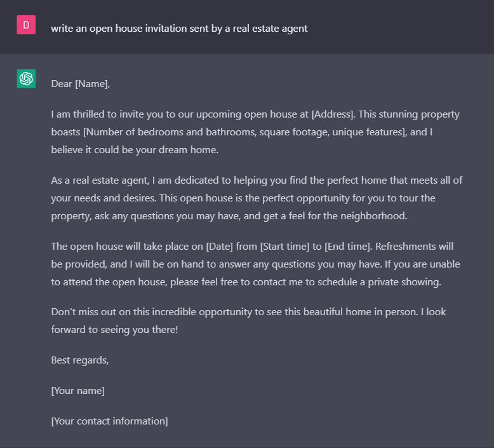Click the [Your name] placeholder

78,390
